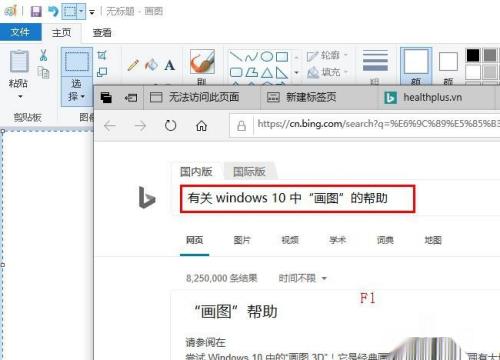Screen dimensions: 500x360
Task: Click the browser tab preview stack icon
Action: (x=106, y=98)
